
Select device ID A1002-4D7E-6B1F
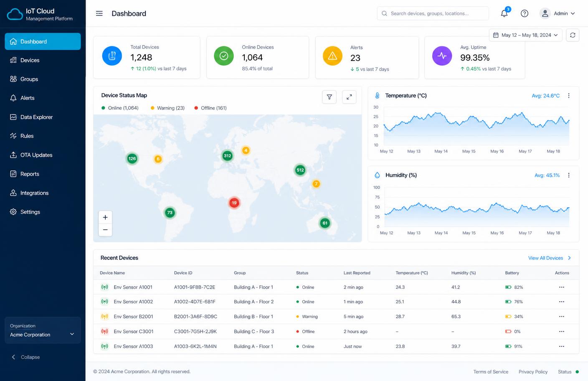(x=195, y=302)
